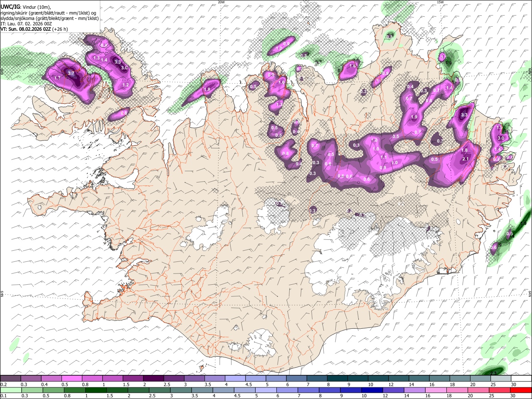Screen dimensions: 532x399
Task: Click the palest green lower-legend swatch, 0.1 to 0.3
Action: pos(10,390)
